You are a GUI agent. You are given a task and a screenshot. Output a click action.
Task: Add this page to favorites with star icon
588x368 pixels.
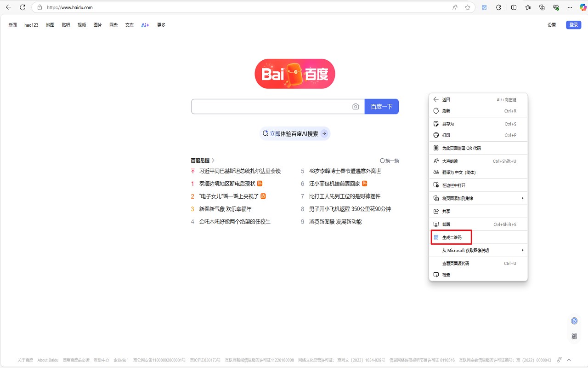[468, 7]
